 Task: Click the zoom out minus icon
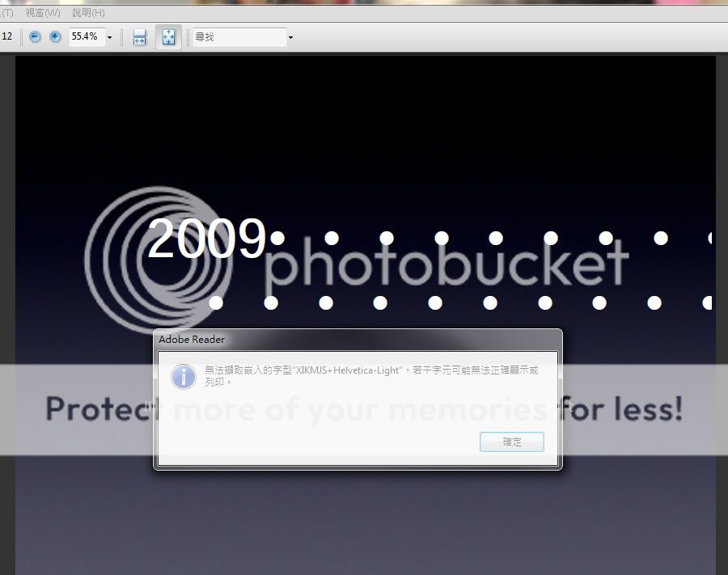click(x=35, y=37)
